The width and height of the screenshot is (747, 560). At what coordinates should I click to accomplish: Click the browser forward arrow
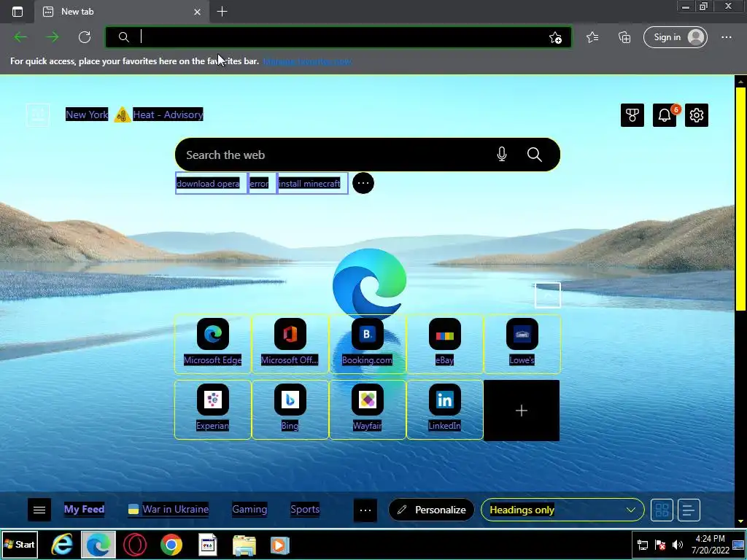[x=53, y=37]
